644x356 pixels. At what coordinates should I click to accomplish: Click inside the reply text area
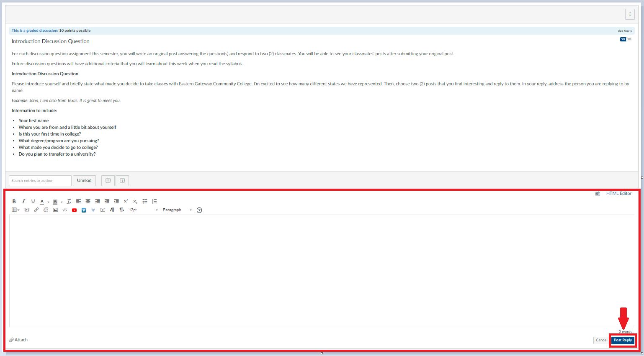tap(322, 271)
